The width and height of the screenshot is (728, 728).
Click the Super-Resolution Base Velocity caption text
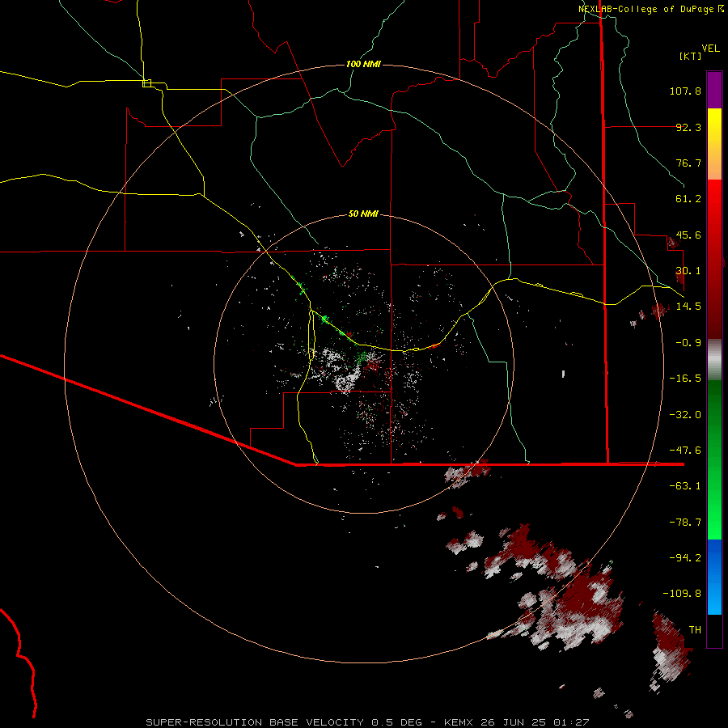click(368, 722)
